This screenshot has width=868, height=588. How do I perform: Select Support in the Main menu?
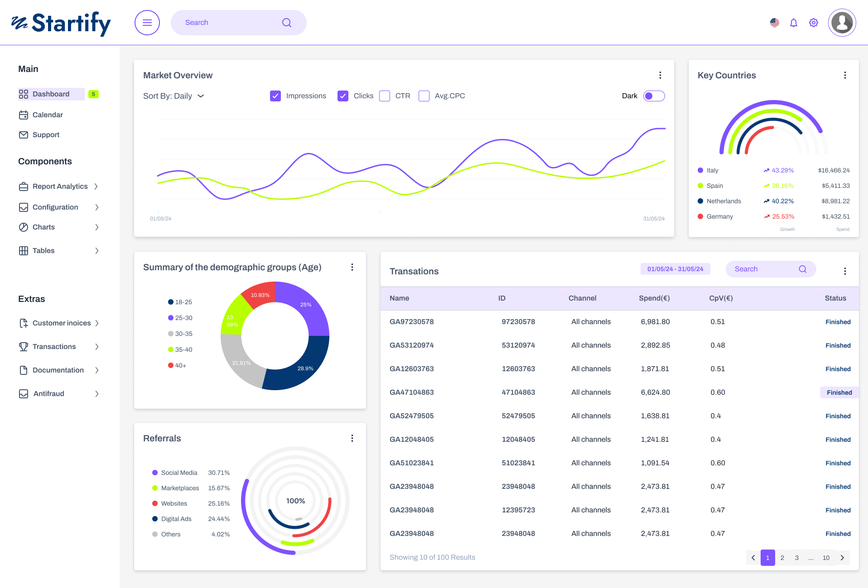(46, 135)
